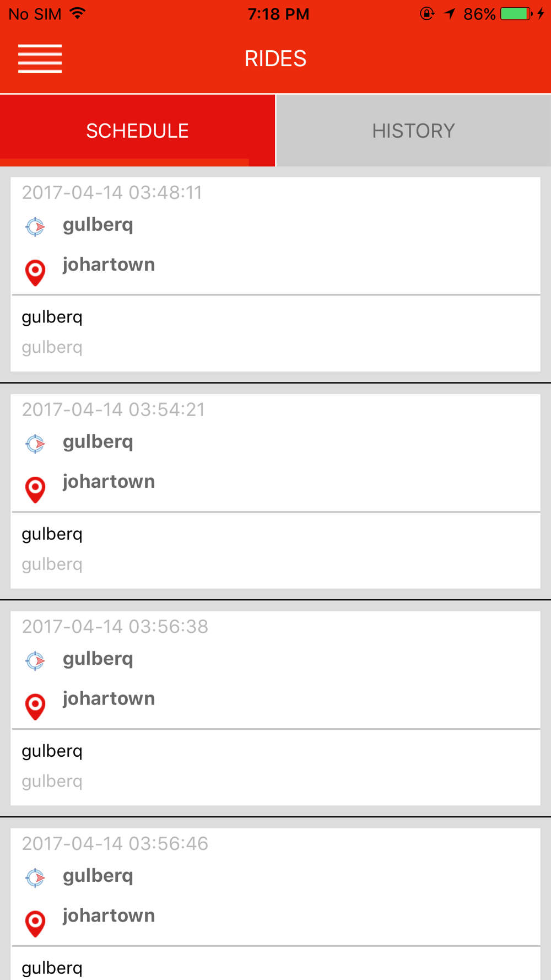Tap bold gulberq pickup in second ride card
The height and width of the screenshot is (980, 551).
[x=98, y=442]
